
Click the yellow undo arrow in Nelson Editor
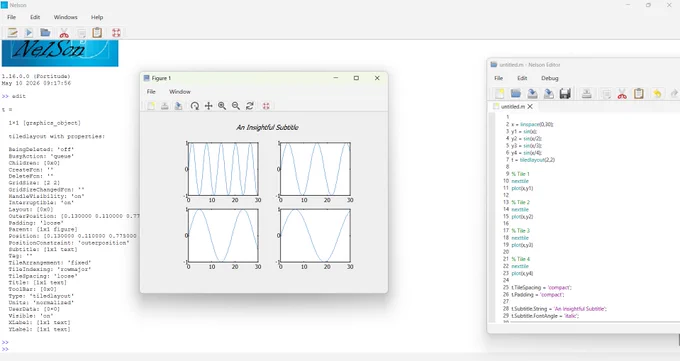pos(657,93)
